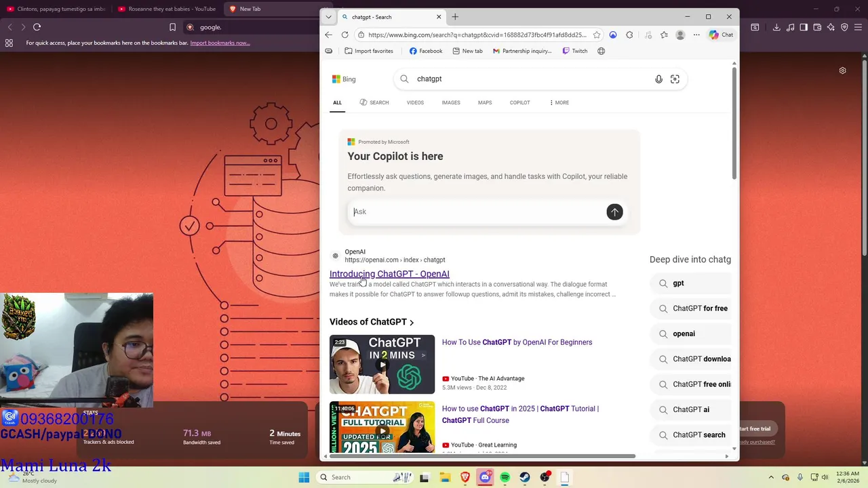Go back in the Edge browser window
The height and width of the screenshot is (488, 868).
click(x=328, y=35)
